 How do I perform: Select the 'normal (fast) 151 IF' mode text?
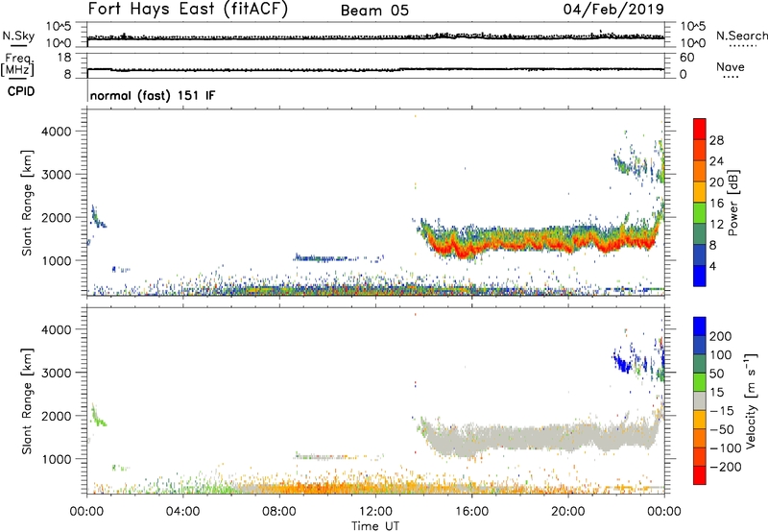pyautogui.click(x=153, y=95)
